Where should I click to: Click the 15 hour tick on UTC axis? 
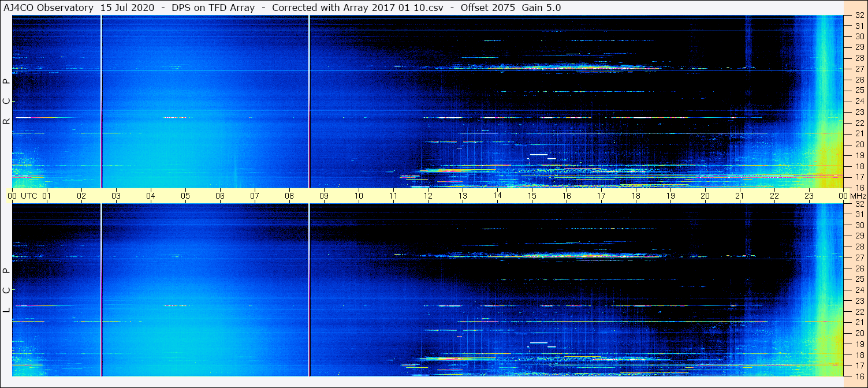point(532,196)
